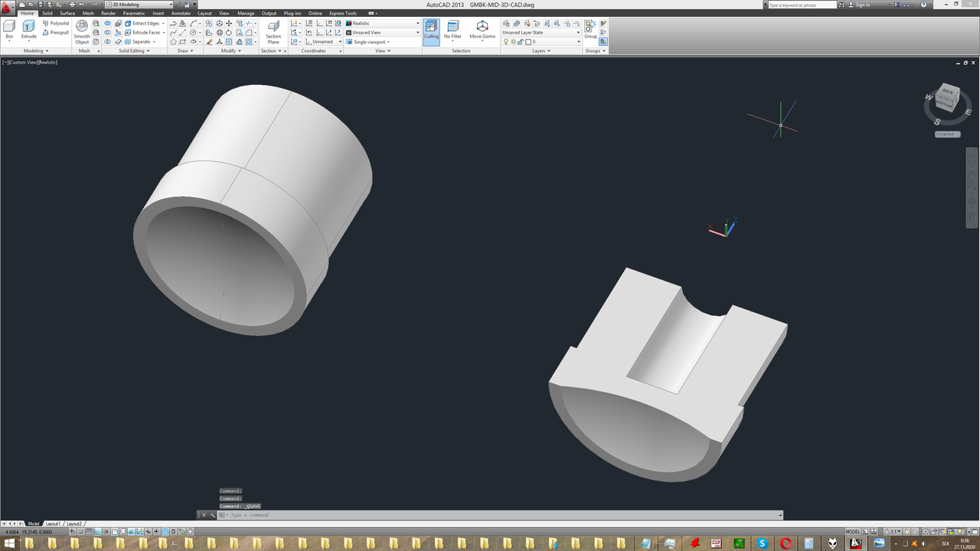This screenshot has width=980, height=551.
Task: Click into the command line input
Action: (x=501, y=515)
